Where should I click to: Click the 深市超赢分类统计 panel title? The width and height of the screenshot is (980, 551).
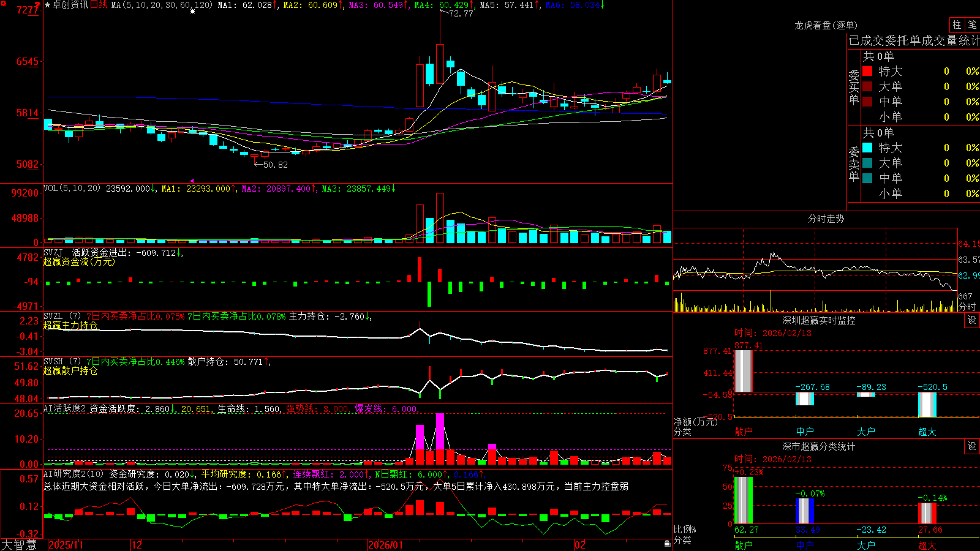coord(819,446)
